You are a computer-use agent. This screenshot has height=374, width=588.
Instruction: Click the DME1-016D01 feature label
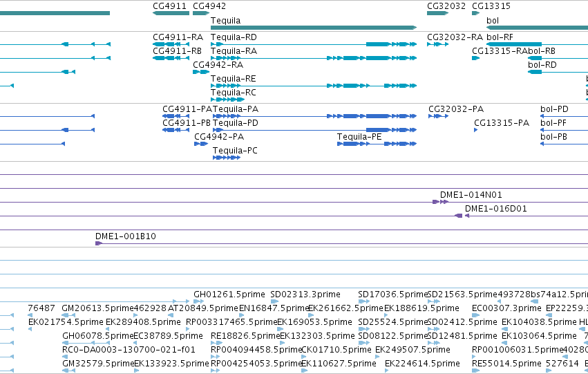(495, 209)
